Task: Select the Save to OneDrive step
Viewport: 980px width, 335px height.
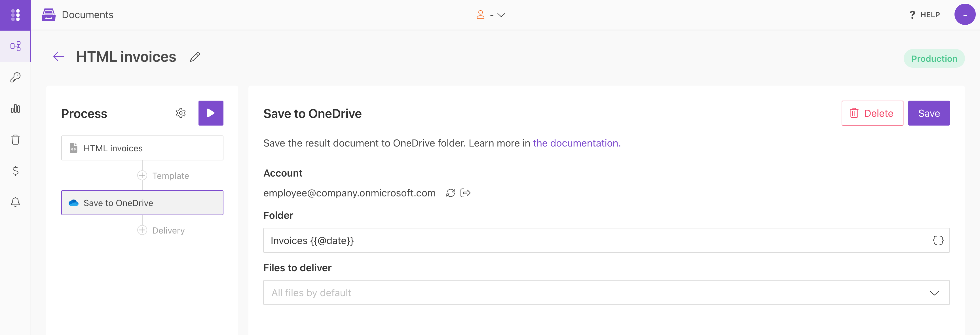Action: (x=142, y=203)
